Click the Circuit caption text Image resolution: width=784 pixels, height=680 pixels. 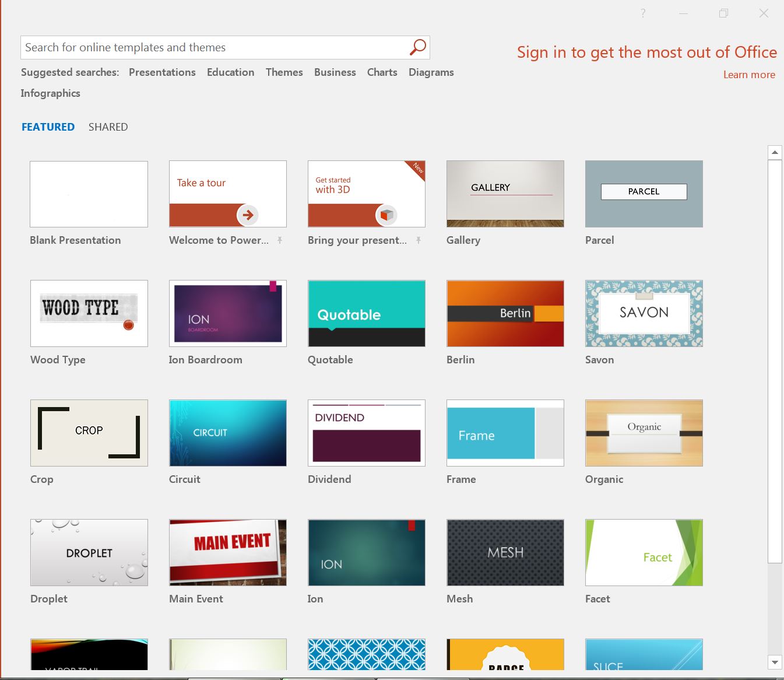click(184, 479)
